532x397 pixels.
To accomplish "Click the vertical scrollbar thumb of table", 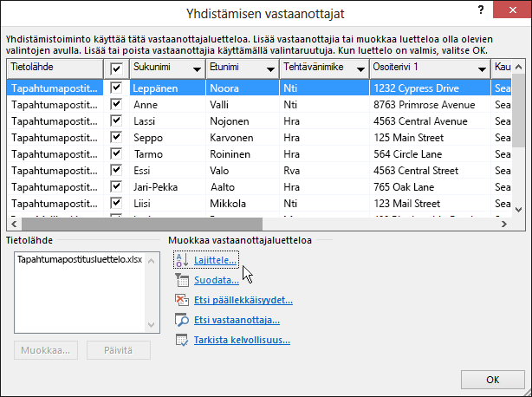I will point(518,110).
